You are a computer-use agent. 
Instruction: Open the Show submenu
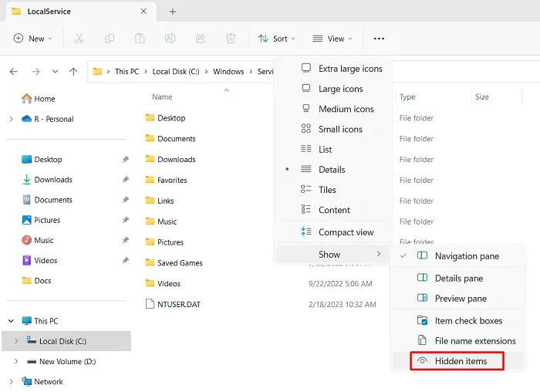point(333,254)
